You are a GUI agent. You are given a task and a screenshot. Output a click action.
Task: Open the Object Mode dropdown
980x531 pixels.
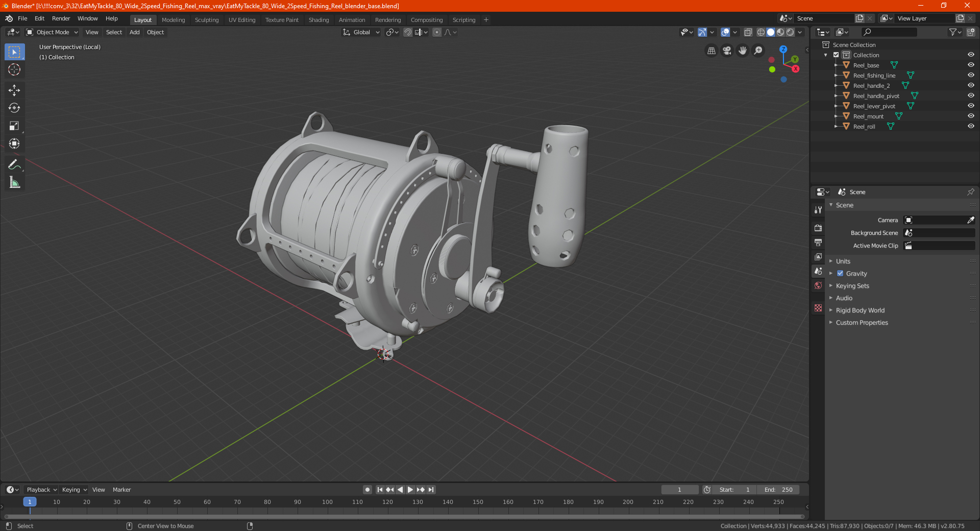point(52,32)
